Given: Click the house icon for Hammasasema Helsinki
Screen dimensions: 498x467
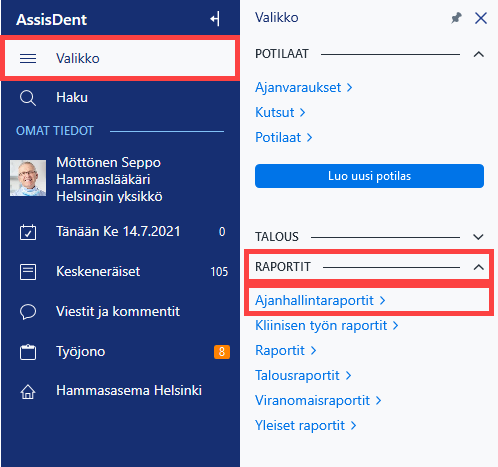Looking at the screenshot, I should click(28, 392).
